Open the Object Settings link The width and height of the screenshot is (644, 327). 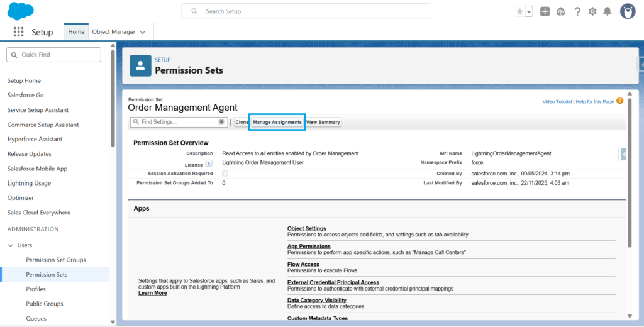[306, 228]
